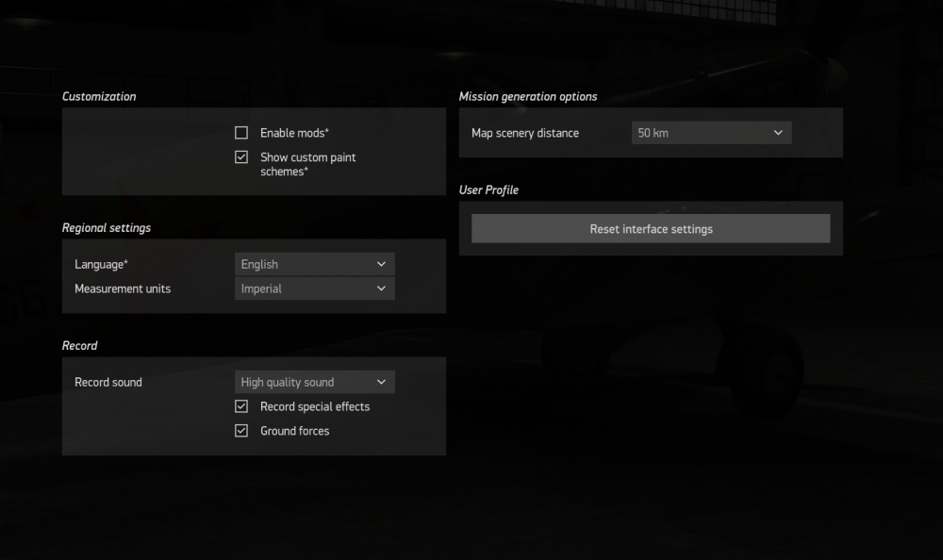Click the User Profile section heading

488,189
